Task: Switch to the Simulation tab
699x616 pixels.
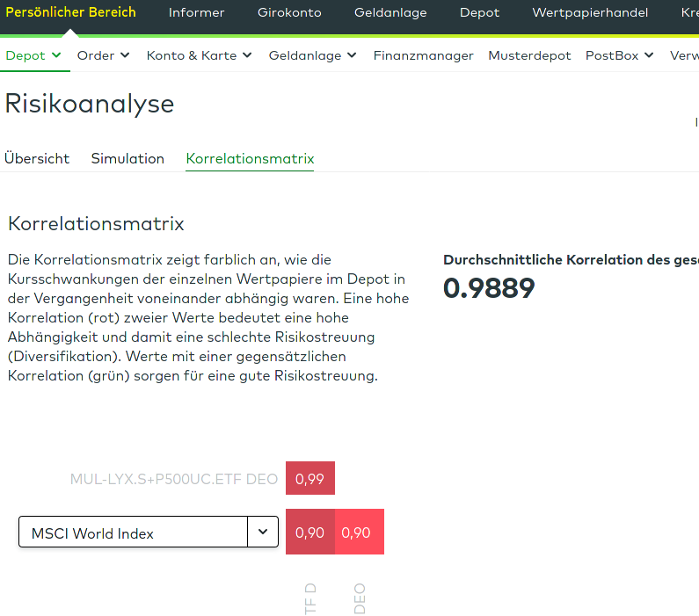Action: pyautogui.click(x=127, y=159)
